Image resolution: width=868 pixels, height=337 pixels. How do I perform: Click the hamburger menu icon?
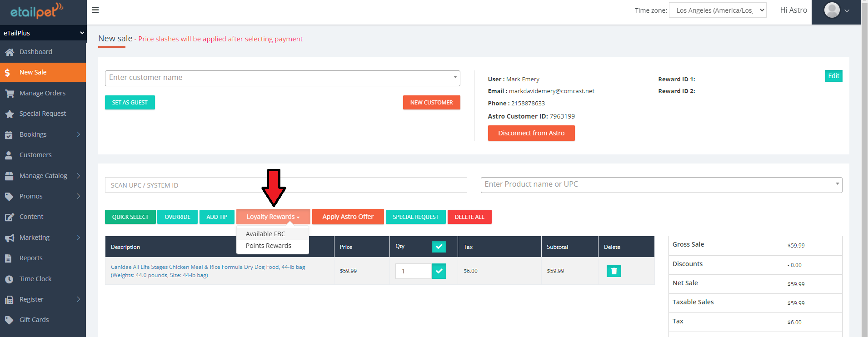pos(95,10)
